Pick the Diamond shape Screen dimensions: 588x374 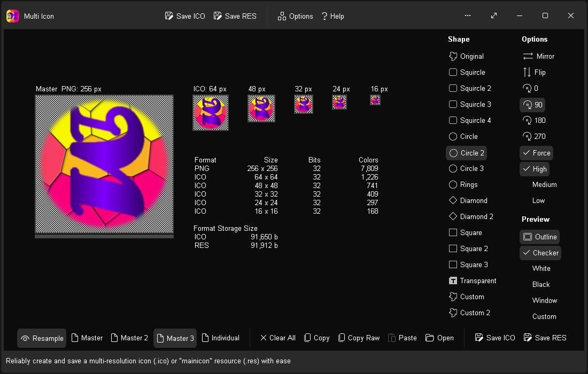(468, 200)
